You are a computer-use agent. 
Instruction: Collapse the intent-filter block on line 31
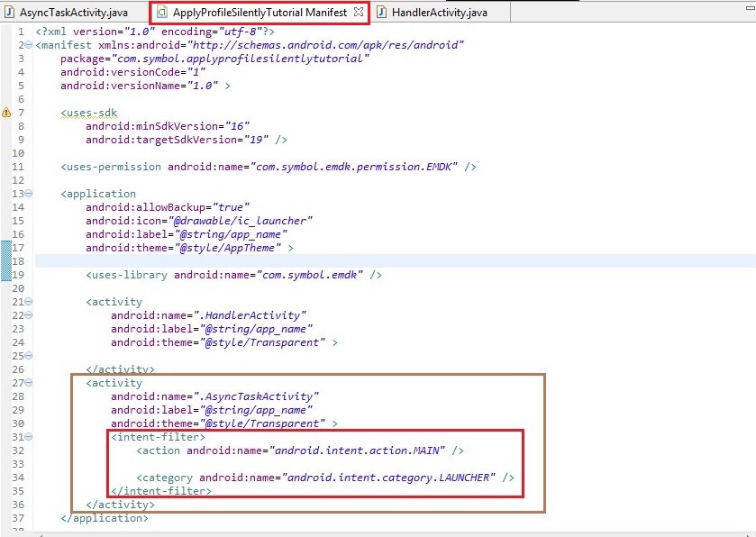point(30,437)
